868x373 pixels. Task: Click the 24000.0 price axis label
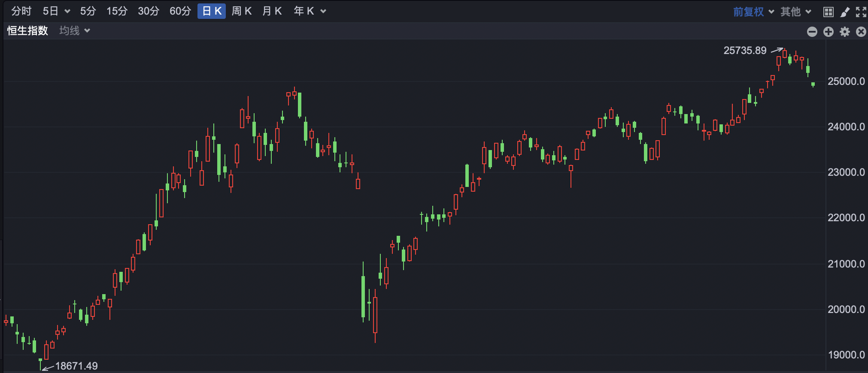[x=846, y=126]
